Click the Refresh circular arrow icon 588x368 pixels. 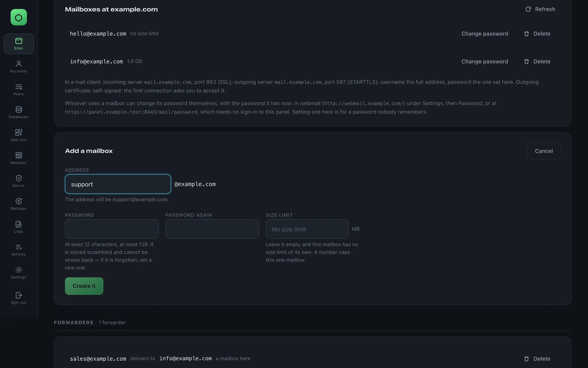(x=528, y=9)
